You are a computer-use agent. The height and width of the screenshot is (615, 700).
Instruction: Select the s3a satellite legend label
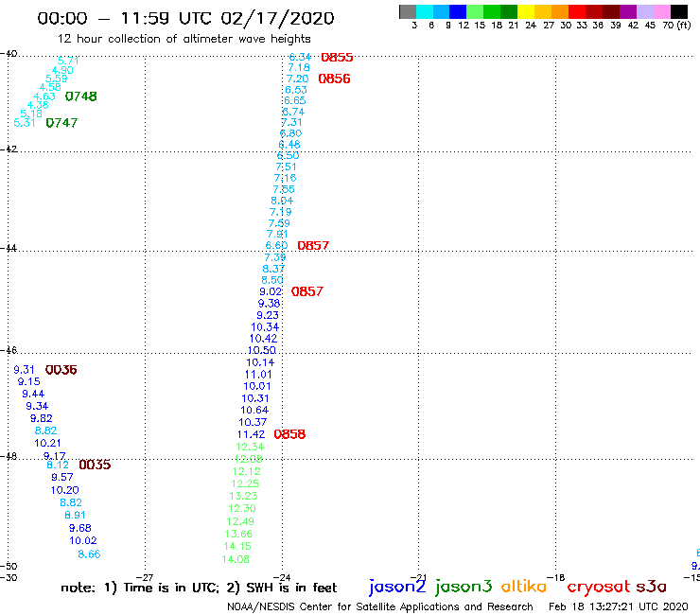tap(651, 587)
